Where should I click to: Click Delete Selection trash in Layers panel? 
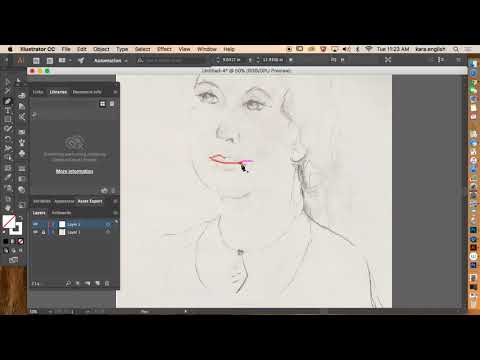(x=107, y=283)
